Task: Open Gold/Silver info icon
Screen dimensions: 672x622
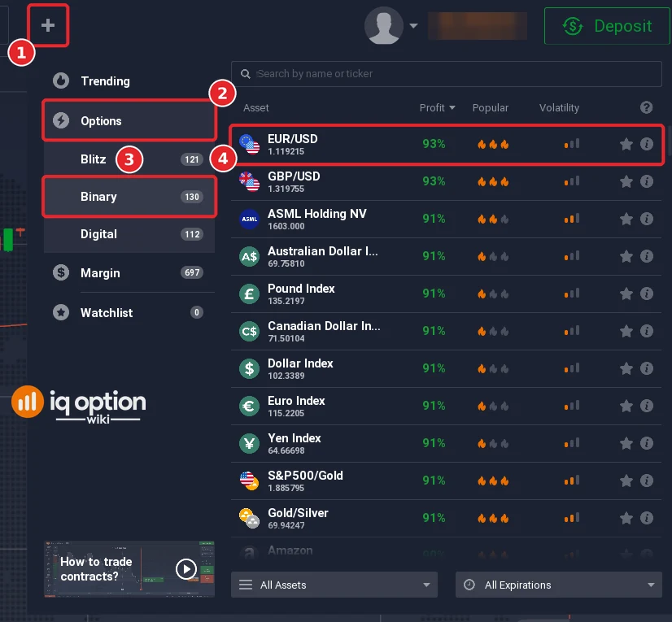Action: (646, 518)
